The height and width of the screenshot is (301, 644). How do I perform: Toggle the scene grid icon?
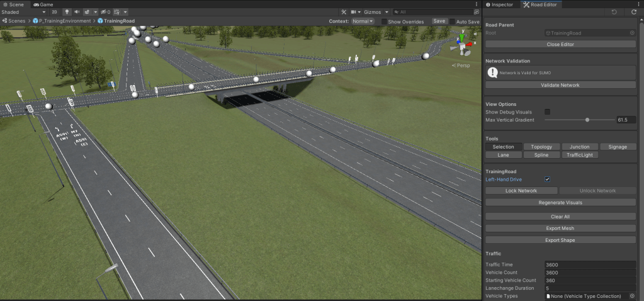point(117,12)
